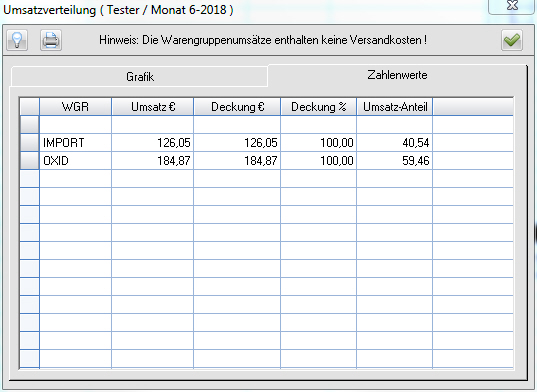Click Deckung % 100,00 in OXID row

pos(319,161)
